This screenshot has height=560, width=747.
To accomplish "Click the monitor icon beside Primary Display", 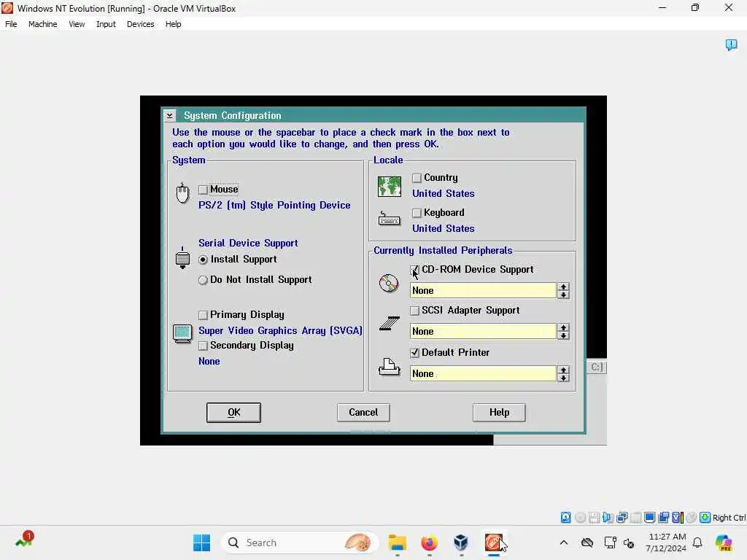I will 182,334.
